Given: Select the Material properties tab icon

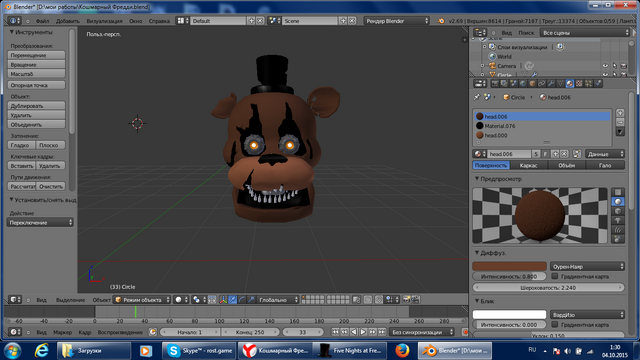Looking at the screenshot, I should [570, 84].
